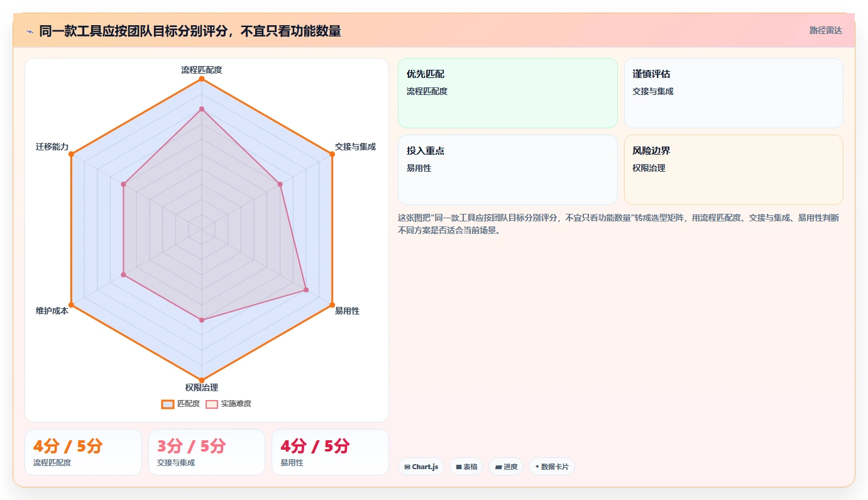868x500 pixels.
Task: Click the 路径雷达 label in header
Action: [x=825, y=30]
